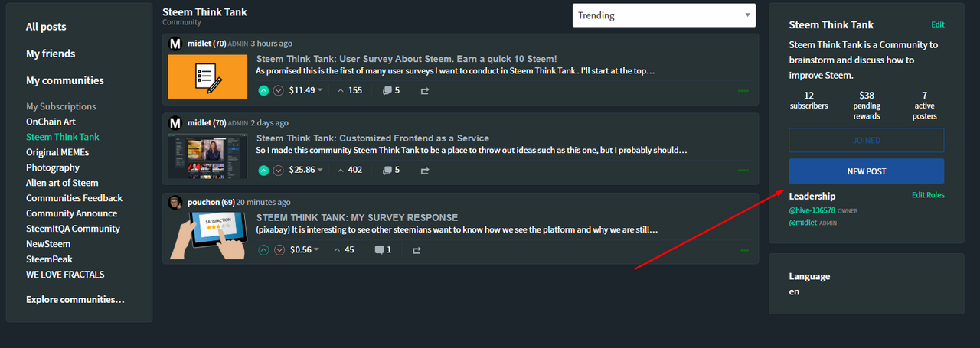This screenshot has height=348, width=980.
Task: Open User Survey About Steem post title
Action: click(x=407, y=59)
